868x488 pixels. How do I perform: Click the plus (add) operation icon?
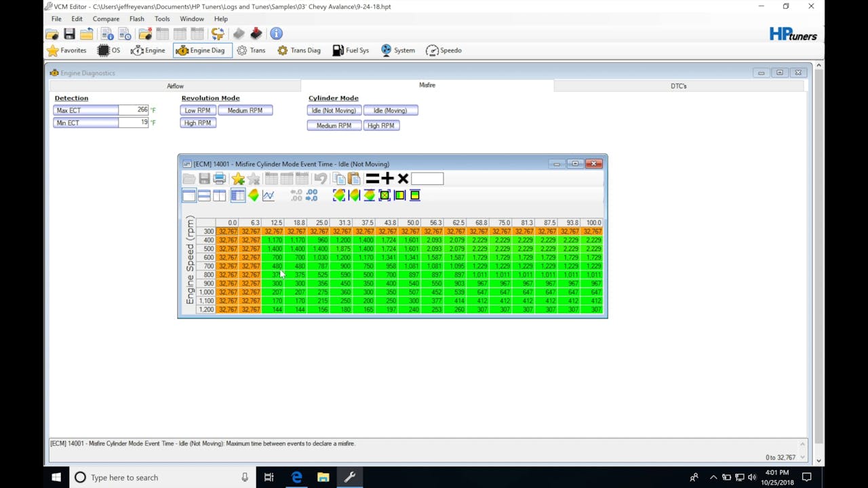[387, 179]
